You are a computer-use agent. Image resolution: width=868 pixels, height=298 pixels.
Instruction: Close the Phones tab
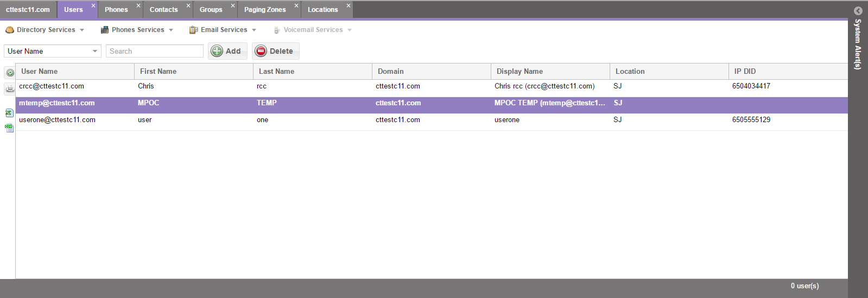pos(138,5)
